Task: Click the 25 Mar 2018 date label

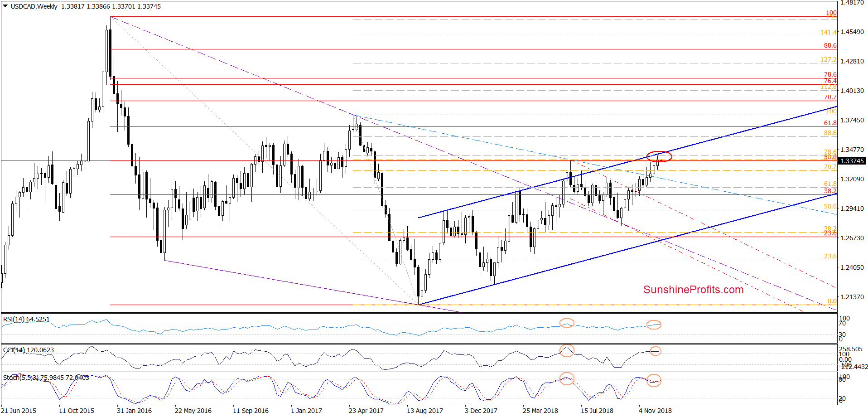Action: coord(540,411)
